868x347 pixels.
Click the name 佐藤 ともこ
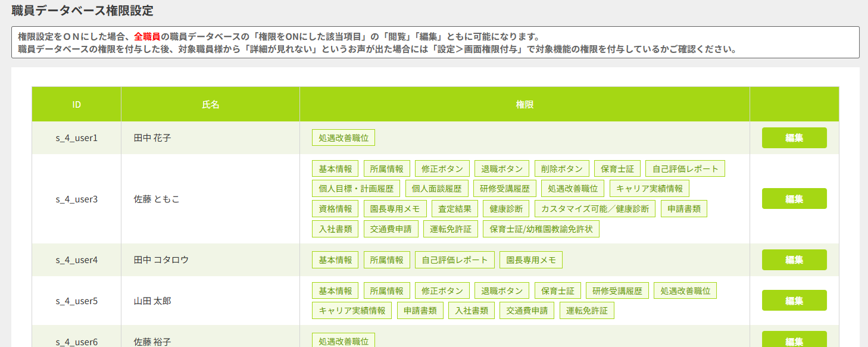click(157, 199)
